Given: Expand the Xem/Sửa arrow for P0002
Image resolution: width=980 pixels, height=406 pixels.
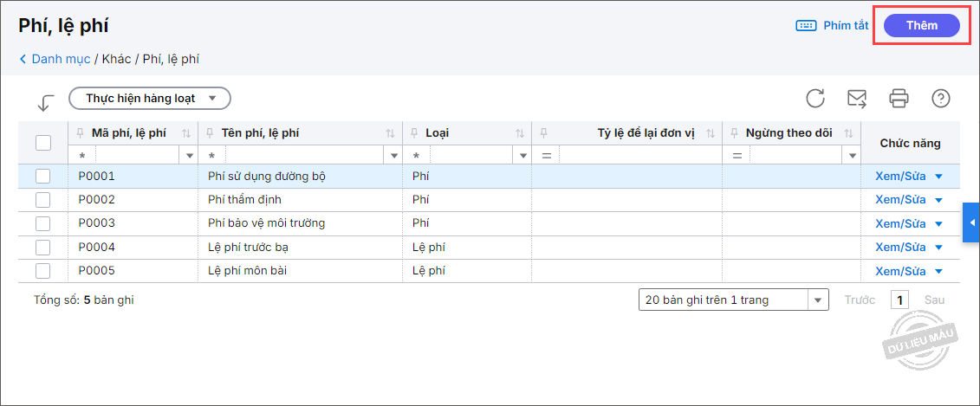Looking at the screenshot, I should [x=938, y=200].
